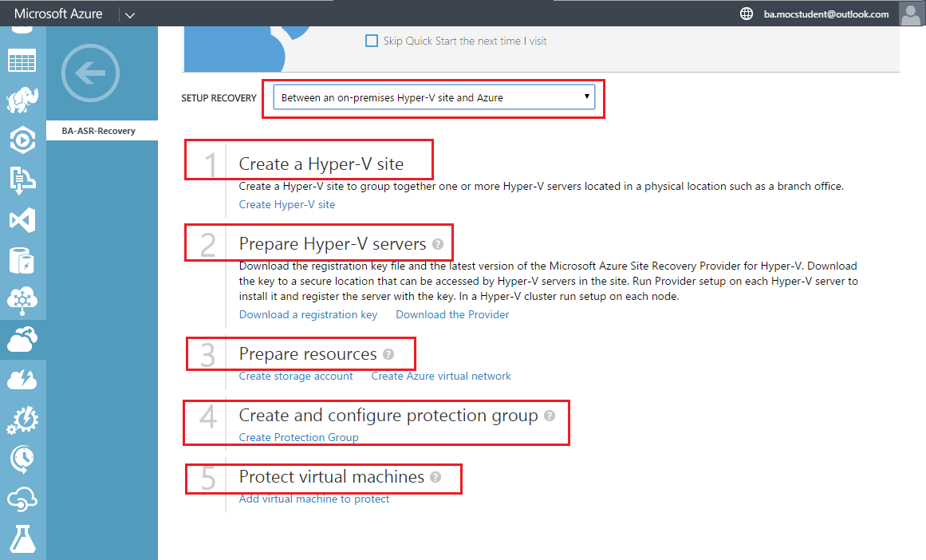Image resolution: width=926 pixels, height=560 pixels.
Task: Open Machine Learning flask icon in sidebar
Action: click(22, 538)
